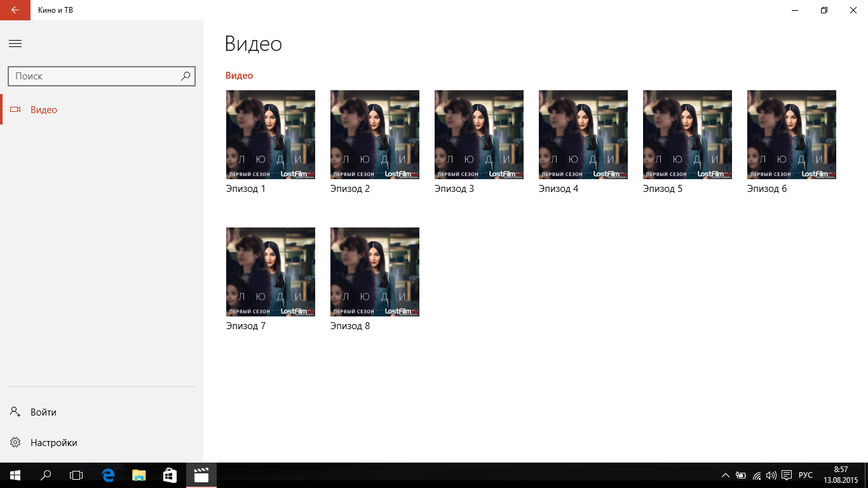Open Windows Store from the taskbar

(170, 475)
